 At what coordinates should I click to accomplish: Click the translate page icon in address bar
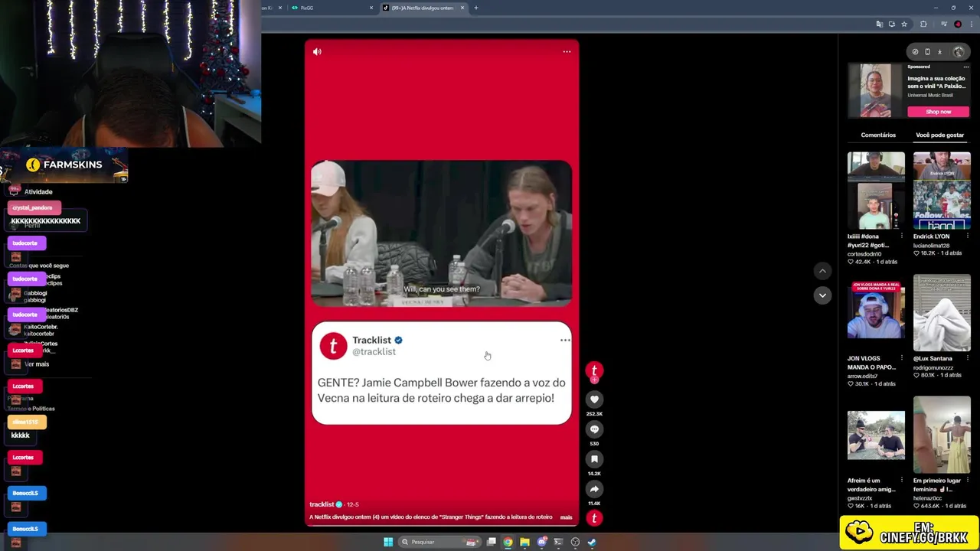click(879, 24)
